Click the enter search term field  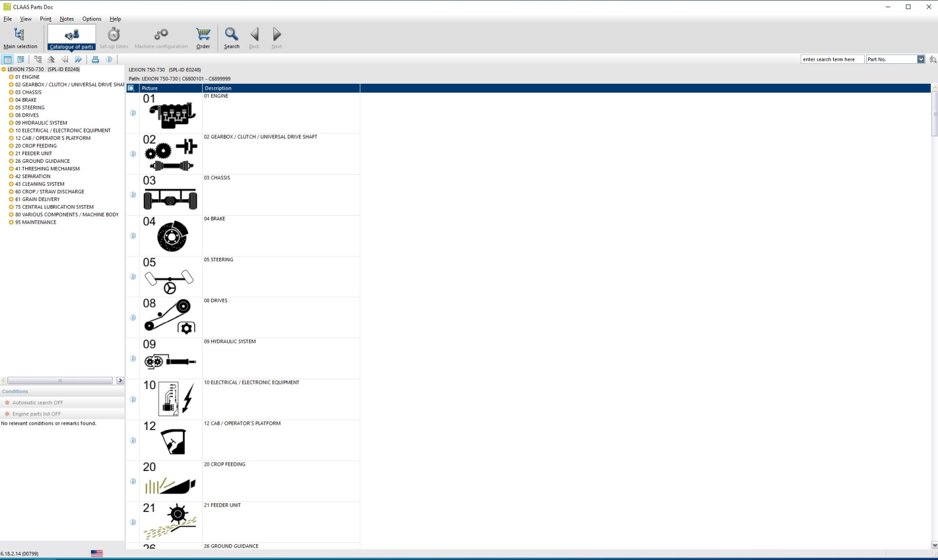point(832,59)
